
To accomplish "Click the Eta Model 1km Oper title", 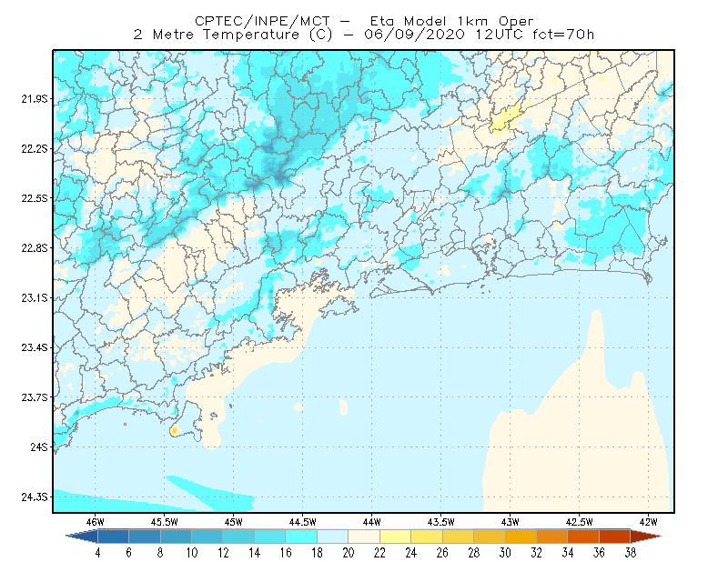I will 451,21.
